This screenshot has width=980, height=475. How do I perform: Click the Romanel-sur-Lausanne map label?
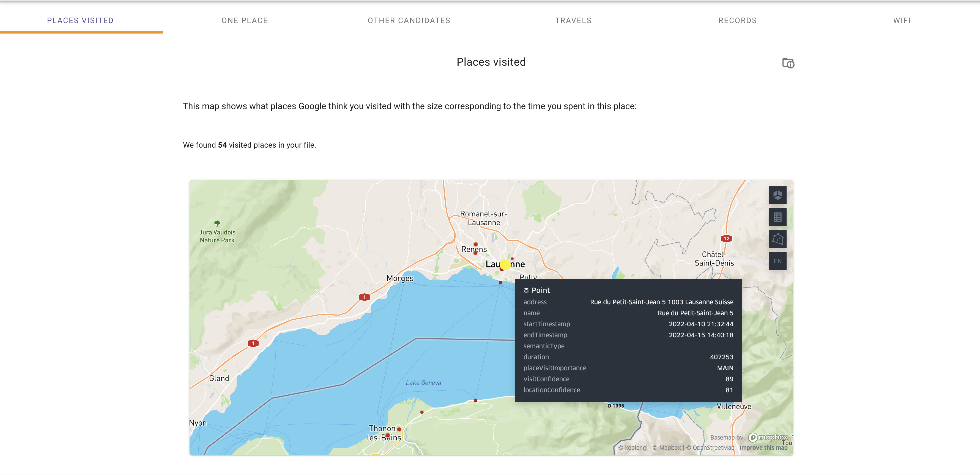pyautogui.click(x=483, y=218)
